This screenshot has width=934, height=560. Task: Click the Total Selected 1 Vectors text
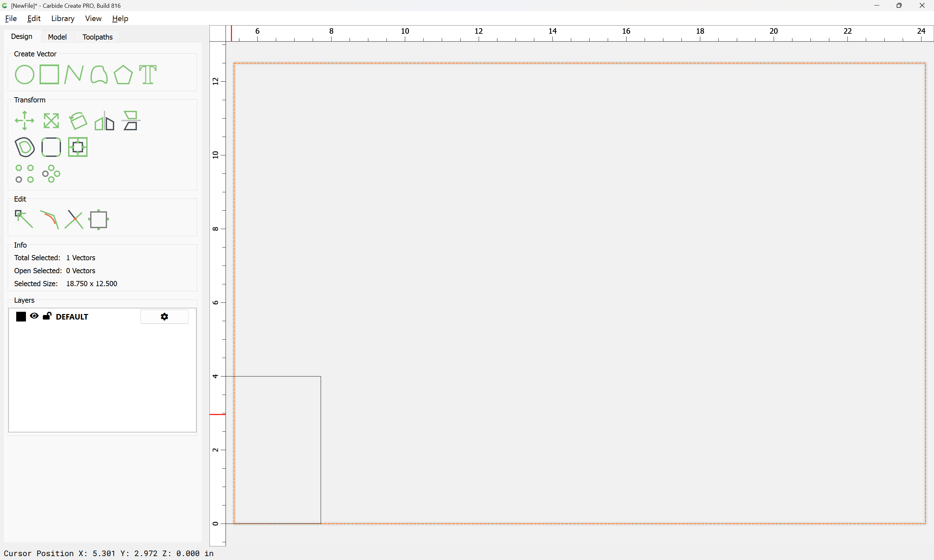coord(55,258)
